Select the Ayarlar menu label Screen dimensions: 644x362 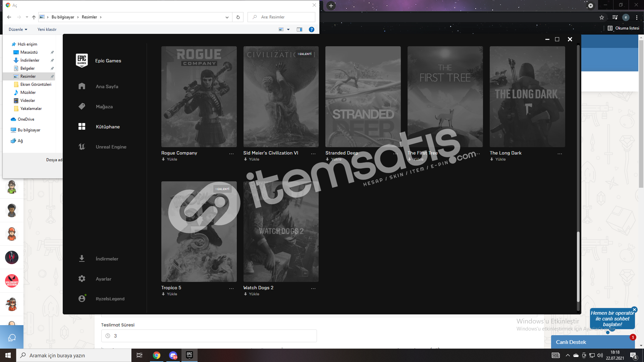coord(104,279)
